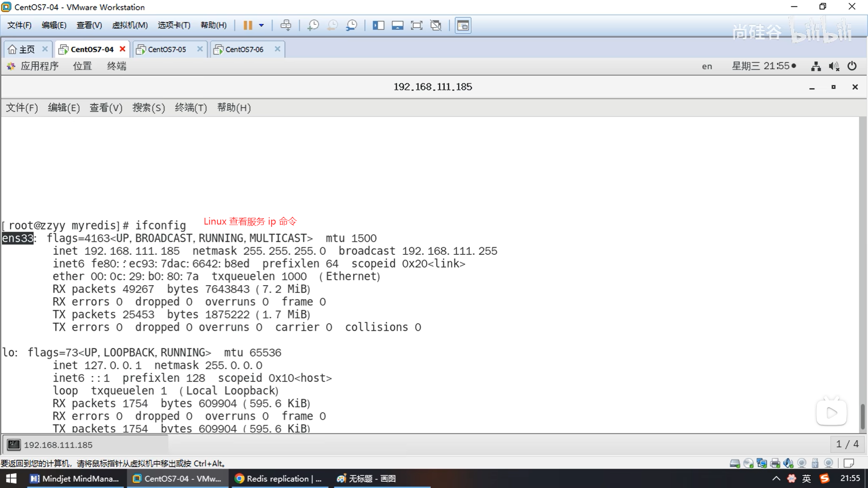Take a snapshot of the VM

(313, 25)
